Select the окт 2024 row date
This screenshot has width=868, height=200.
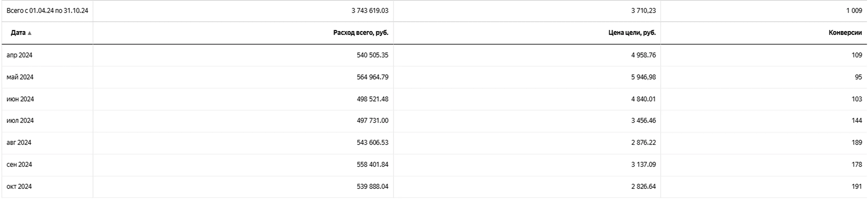[19, 186]
